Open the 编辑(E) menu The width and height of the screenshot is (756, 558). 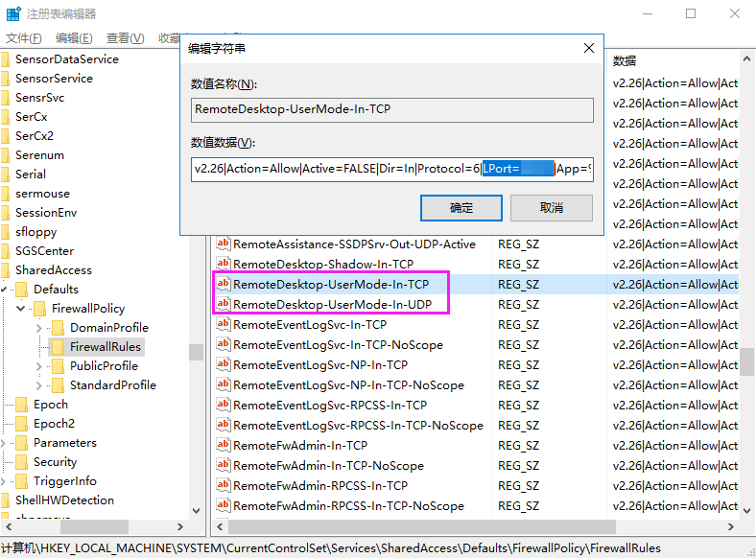[x=74, y=37]
